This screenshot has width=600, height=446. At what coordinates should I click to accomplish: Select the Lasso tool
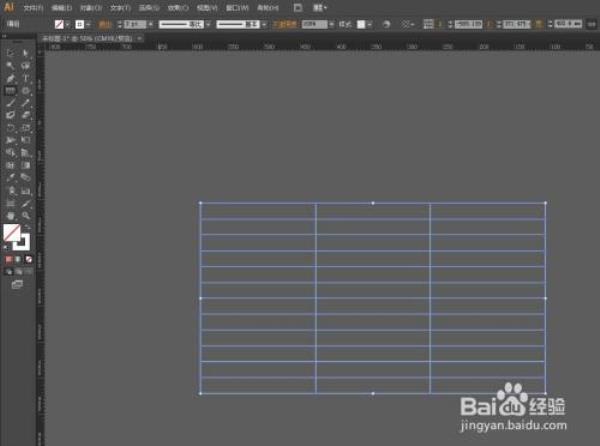tap(26, 65)
